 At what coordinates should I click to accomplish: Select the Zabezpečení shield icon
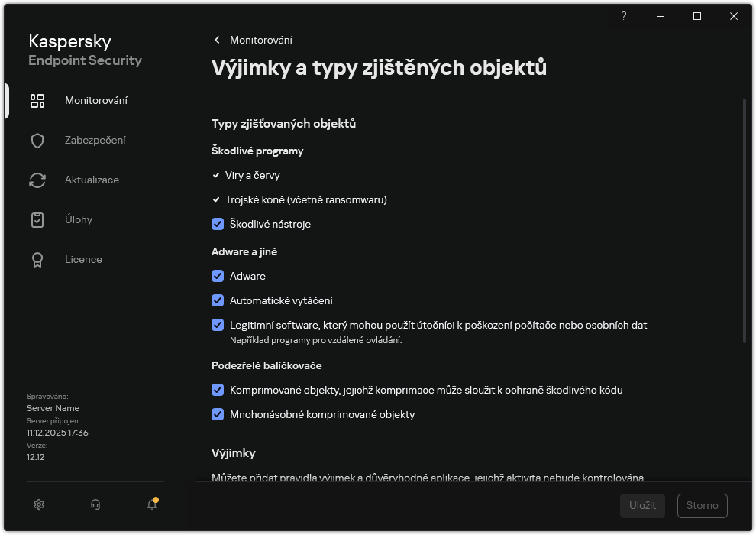coord(37,140)
